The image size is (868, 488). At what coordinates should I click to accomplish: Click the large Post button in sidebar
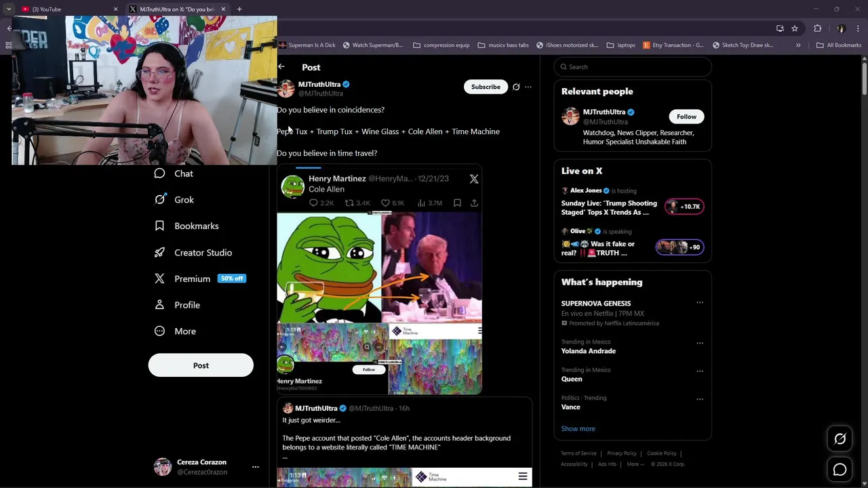(201, 365)
